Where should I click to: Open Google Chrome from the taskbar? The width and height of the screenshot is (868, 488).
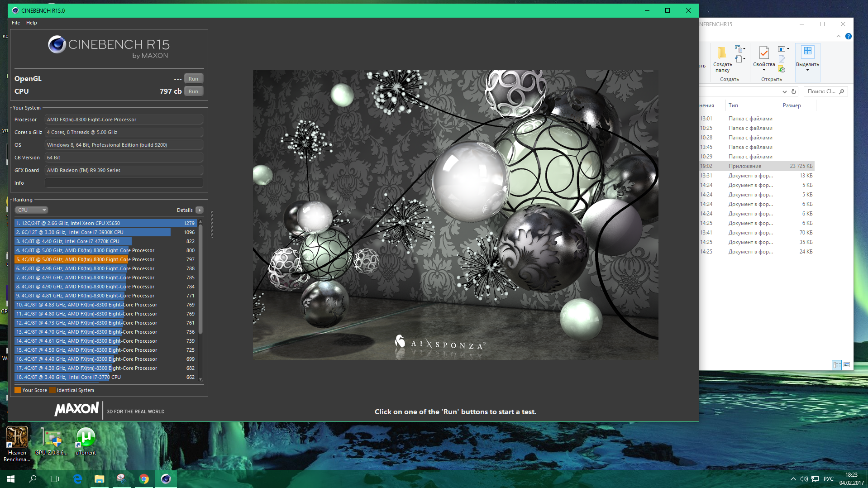coord(144,479)
